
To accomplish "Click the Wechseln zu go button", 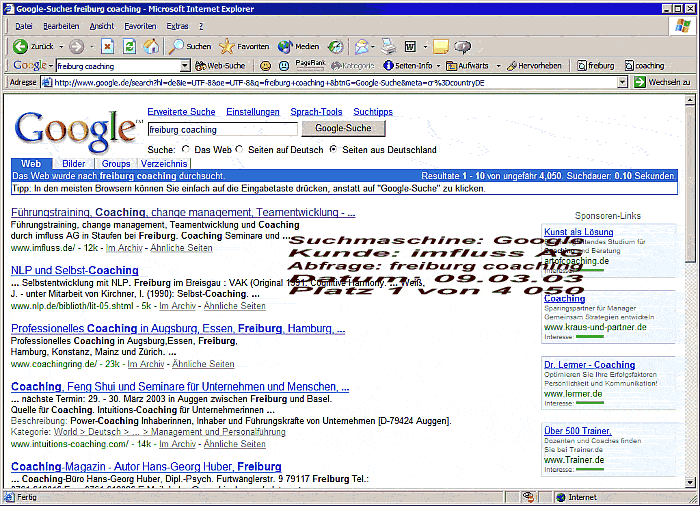I will coord(662,82).
